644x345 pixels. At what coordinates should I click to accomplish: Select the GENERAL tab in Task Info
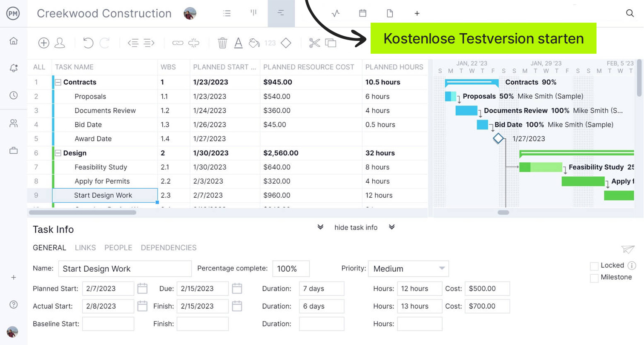coord(49,247)
